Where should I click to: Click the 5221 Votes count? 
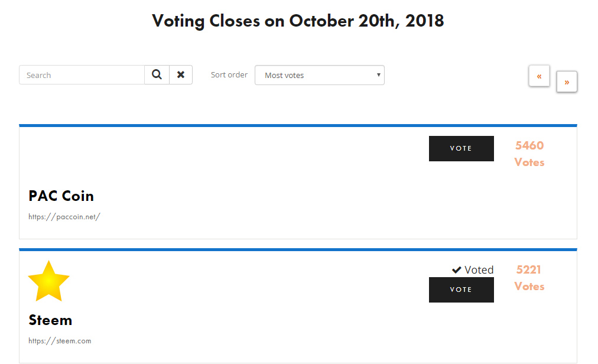[529, 278]
